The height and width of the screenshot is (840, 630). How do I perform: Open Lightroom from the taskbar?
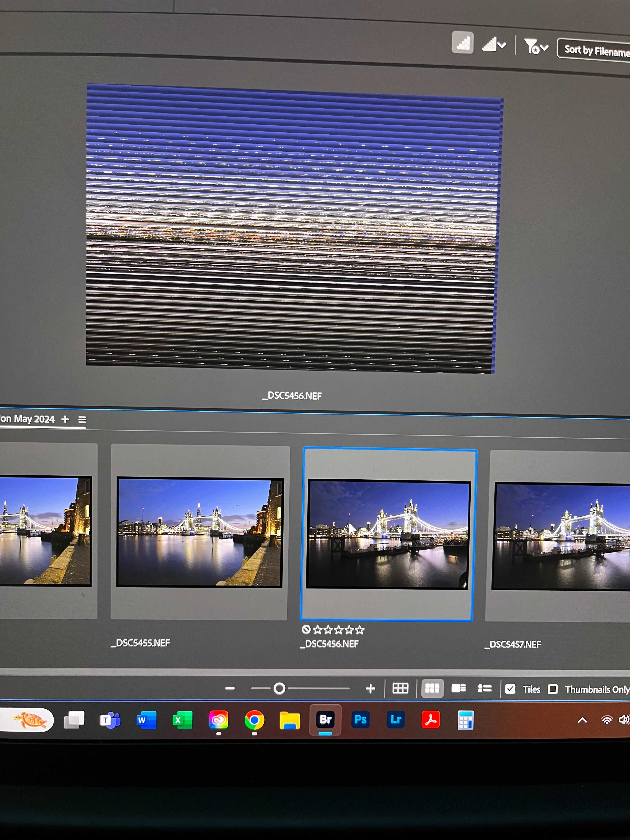395,720
